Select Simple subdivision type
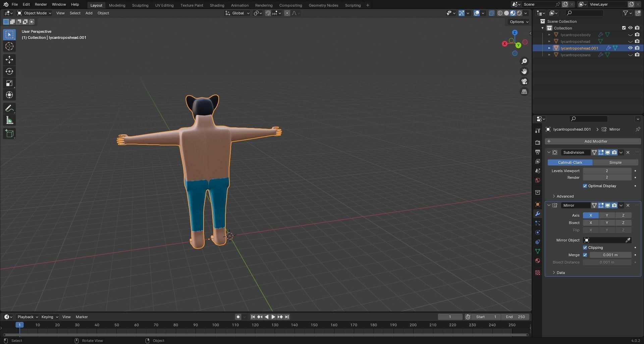644x344 pixels. point(615,162)
